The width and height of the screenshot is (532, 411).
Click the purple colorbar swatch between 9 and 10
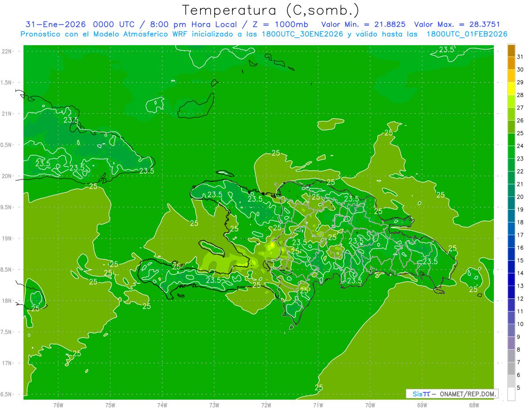(512, 330)
